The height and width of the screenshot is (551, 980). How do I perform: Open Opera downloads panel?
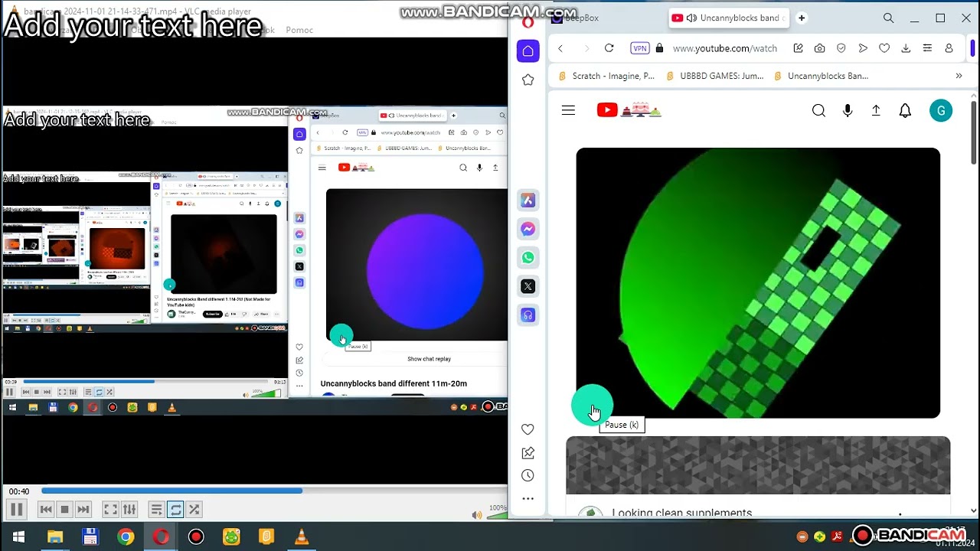(x=906, y=48)
